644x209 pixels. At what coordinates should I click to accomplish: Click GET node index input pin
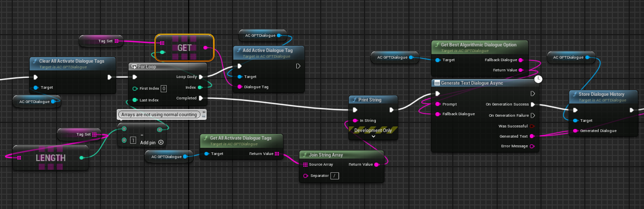[x=162, y=52]
